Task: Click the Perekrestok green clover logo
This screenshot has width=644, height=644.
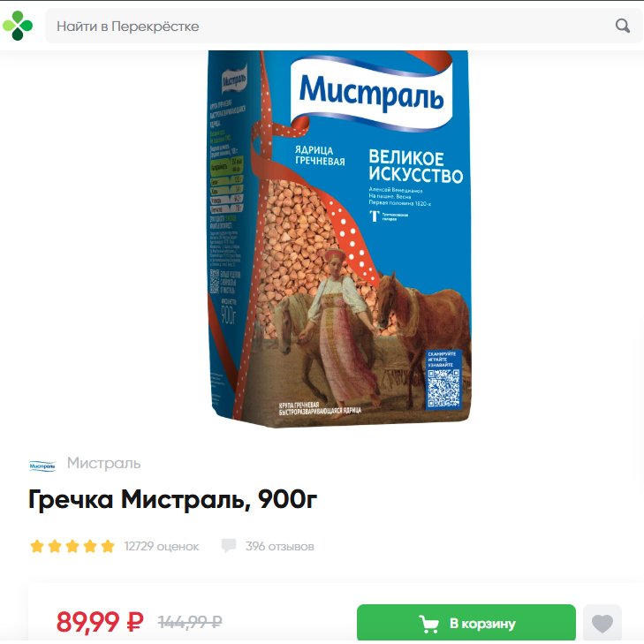Action: (18, 26)
